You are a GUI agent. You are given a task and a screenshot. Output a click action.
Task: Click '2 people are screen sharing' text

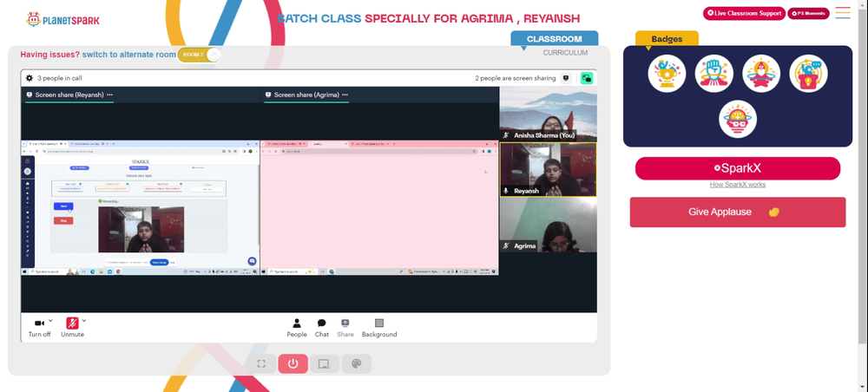coord(516,79)
